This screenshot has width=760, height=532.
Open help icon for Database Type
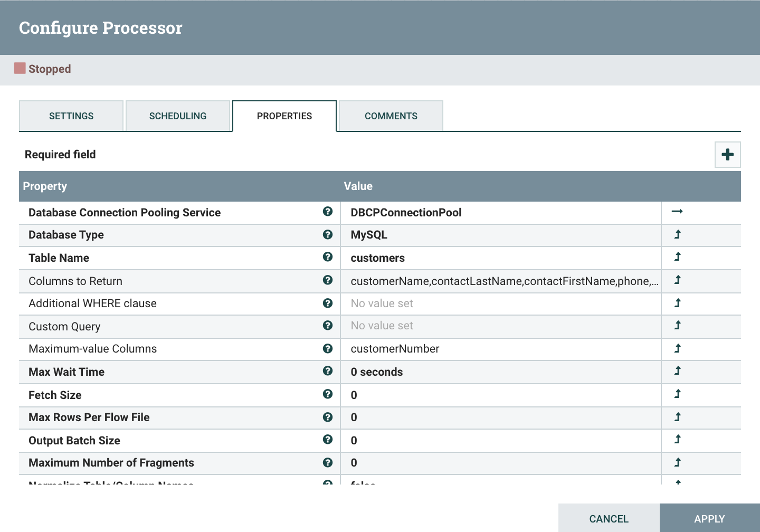(x=328, y=234)
